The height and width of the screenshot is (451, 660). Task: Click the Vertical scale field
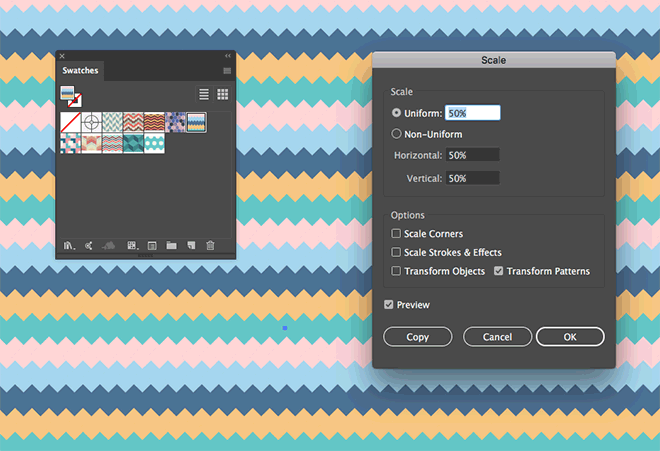pyautogui.click(x=473, y=178)
